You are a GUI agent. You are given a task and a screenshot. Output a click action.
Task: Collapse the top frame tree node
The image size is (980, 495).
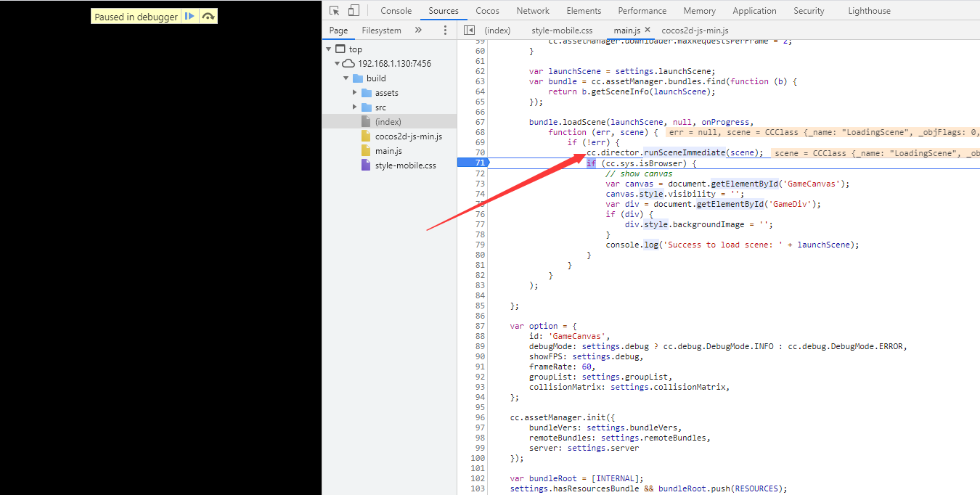pyautogui.click(x=328, y=49)
